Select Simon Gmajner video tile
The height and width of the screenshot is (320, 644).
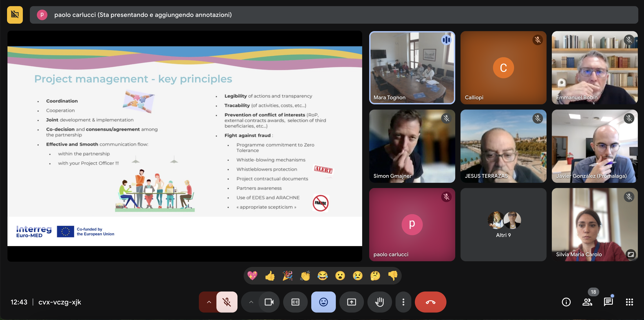[x=412, y=146]
